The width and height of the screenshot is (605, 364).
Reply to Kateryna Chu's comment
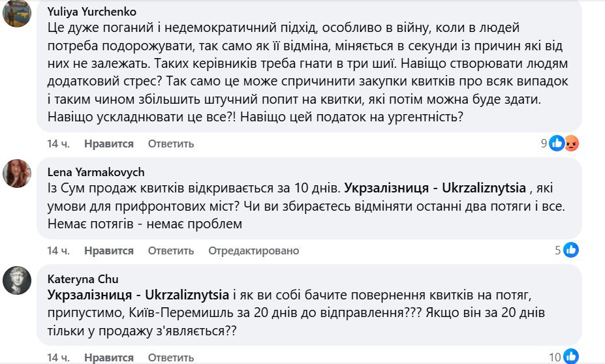point(171,357)
